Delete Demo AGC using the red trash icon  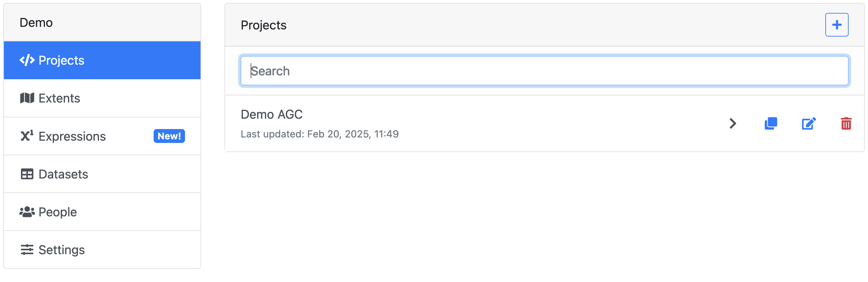[846, 123]
